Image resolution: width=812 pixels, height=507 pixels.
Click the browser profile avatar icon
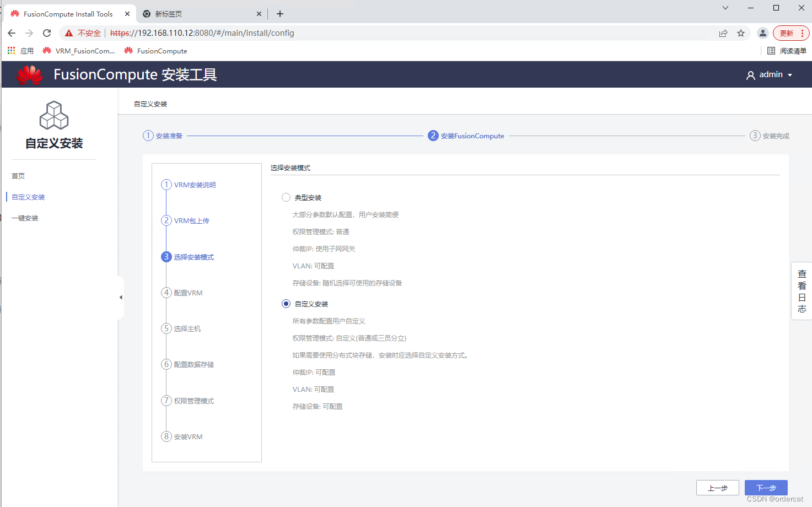[763, 33]
